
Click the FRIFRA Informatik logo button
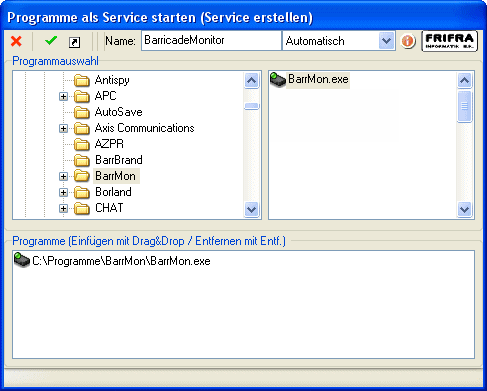449,41
